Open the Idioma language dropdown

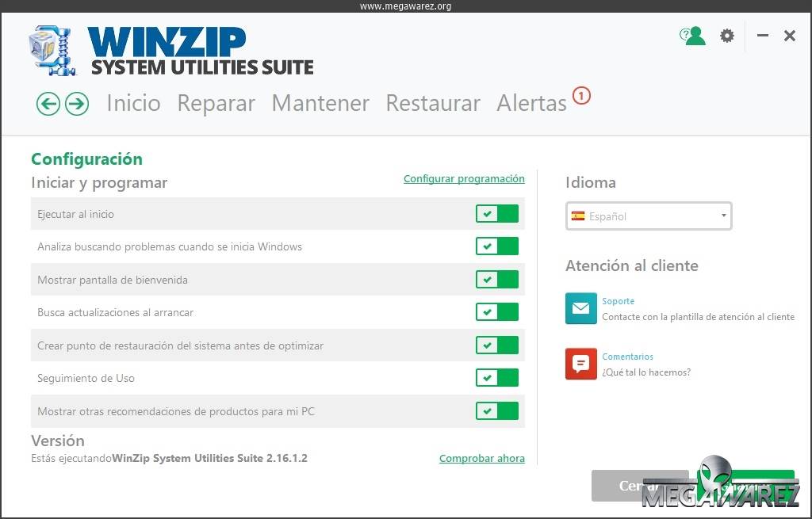[649, 216]
